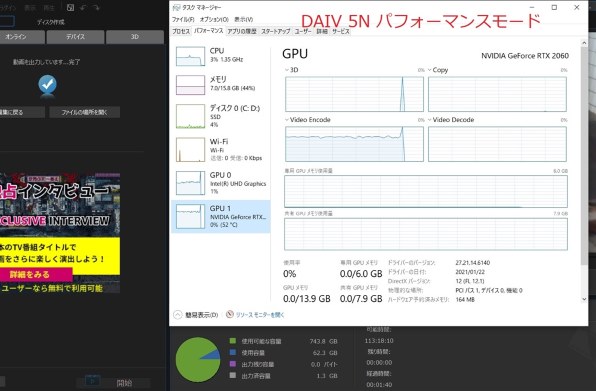The image size is (596, 391).
Task: Expand the Copy graph engine dropdown
Action: point(430,70)
